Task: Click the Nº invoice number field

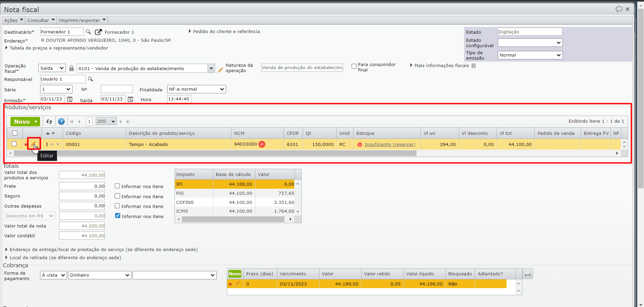Action: [x=117, y=89]
